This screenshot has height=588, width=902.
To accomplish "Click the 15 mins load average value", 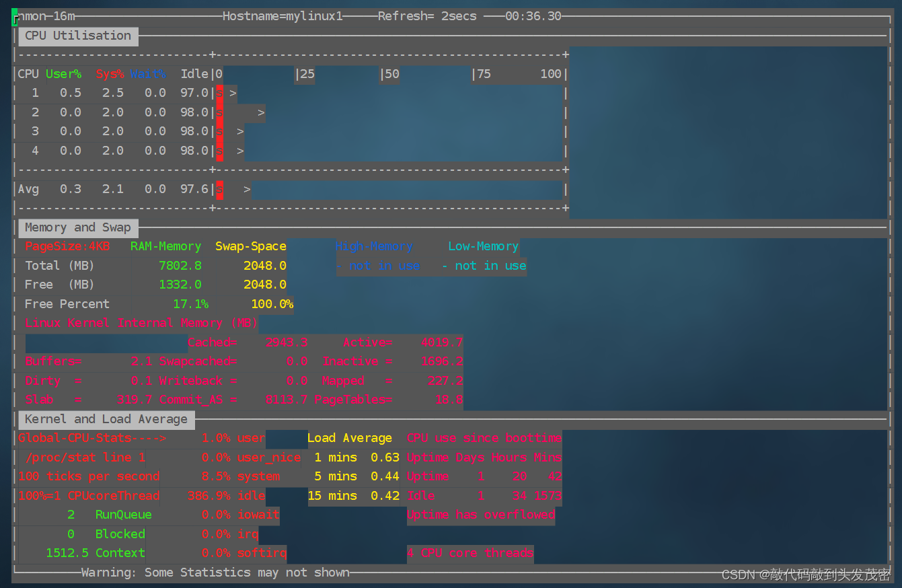I will [x=385, y=496].
